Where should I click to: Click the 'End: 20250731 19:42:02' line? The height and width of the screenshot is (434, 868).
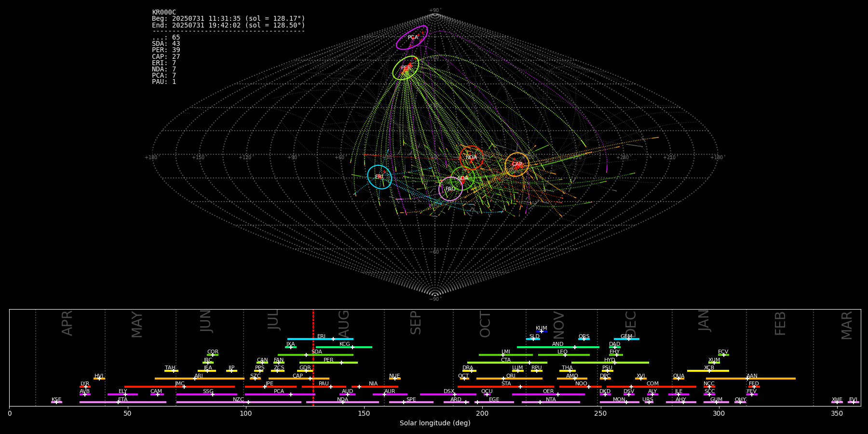(229, 25)
